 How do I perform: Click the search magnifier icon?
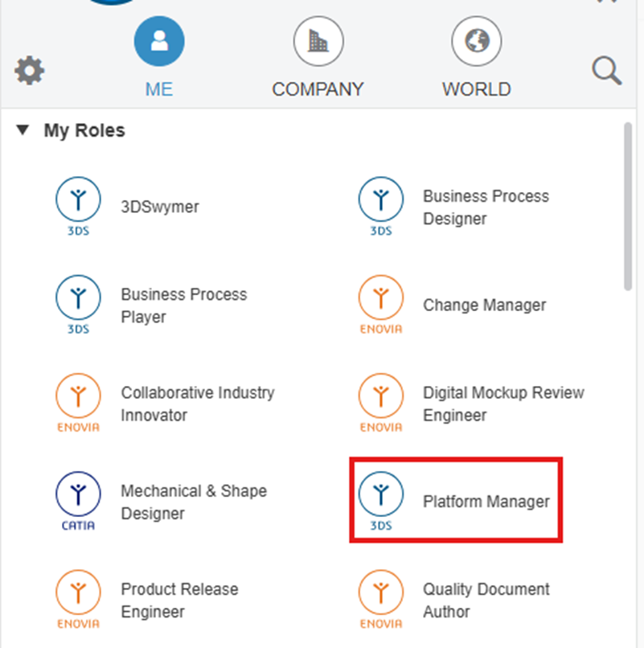[606, 71]
